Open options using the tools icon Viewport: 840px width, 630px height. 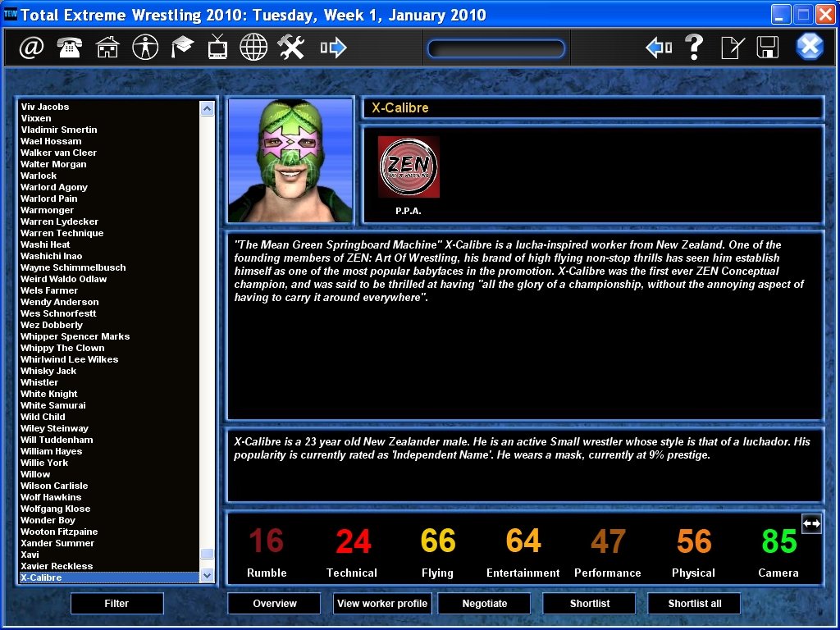pyautogui.click(x=290, y=47)
